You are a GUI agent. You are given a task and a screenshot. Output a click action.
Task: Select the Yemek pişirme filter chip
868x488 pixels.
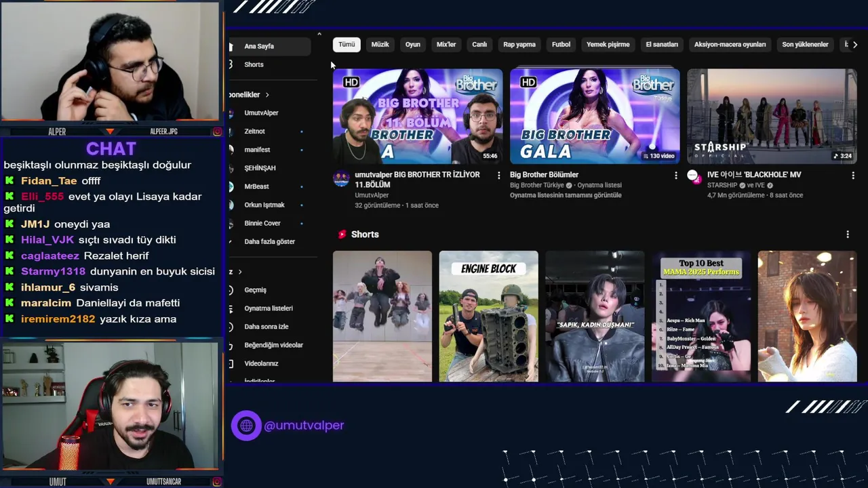pyautogui.click(x=608, y=45)
